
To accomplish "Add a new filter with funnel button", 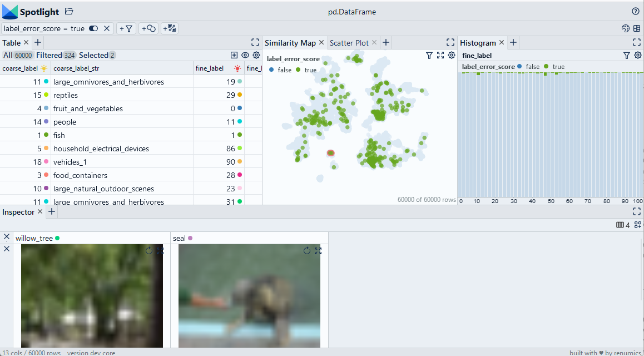I will pyautogui.click(x=126, y=28).
